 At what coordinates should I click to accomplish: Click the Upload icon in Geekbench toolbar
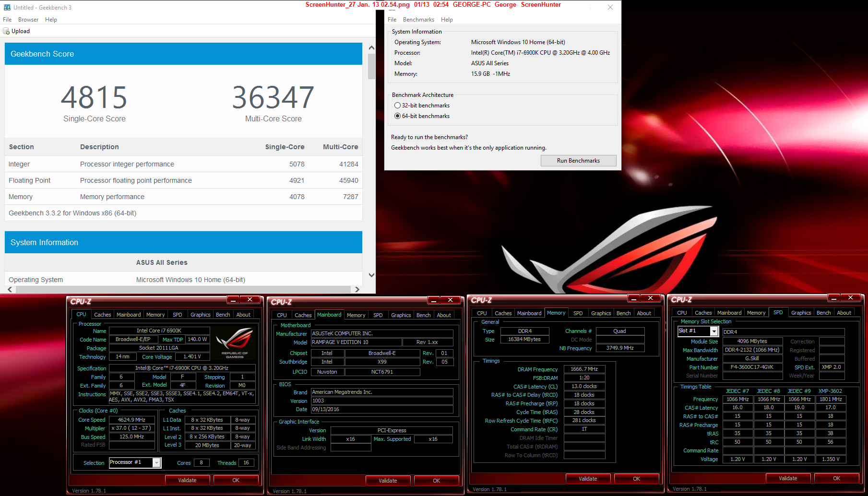coord(6,31)
